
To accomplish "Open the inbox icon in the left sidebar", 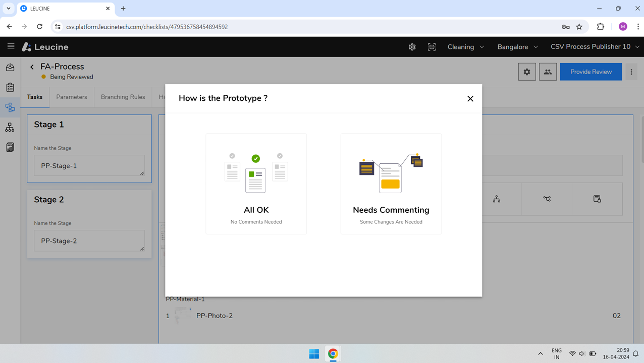I will click(x=10, y=67).
